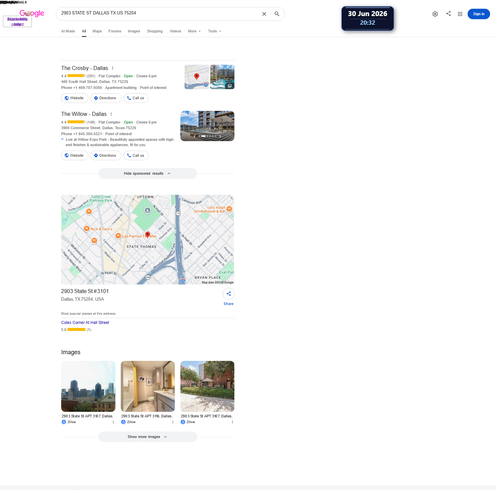
Task: Open the AI Mode tab
Action: [68, 31]
